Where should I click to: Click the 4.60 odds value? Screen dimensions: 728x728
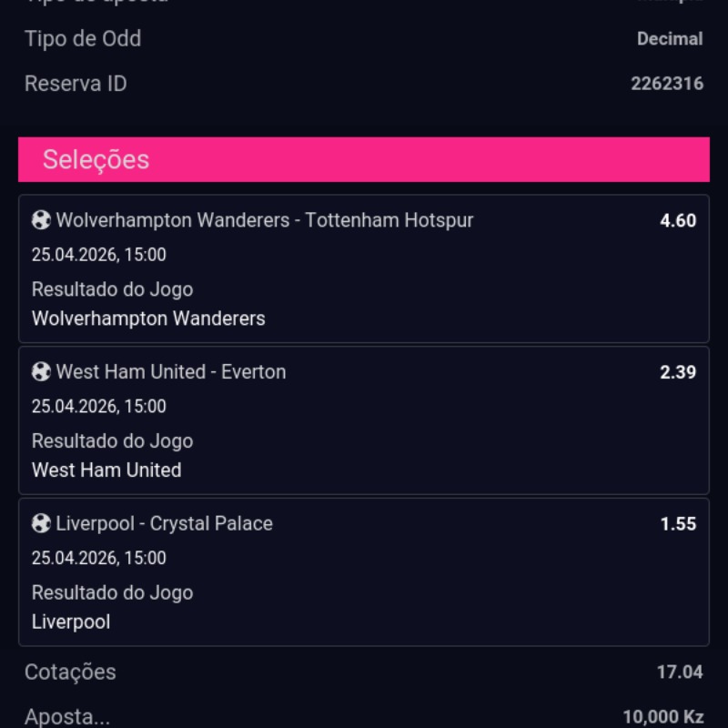678,220
